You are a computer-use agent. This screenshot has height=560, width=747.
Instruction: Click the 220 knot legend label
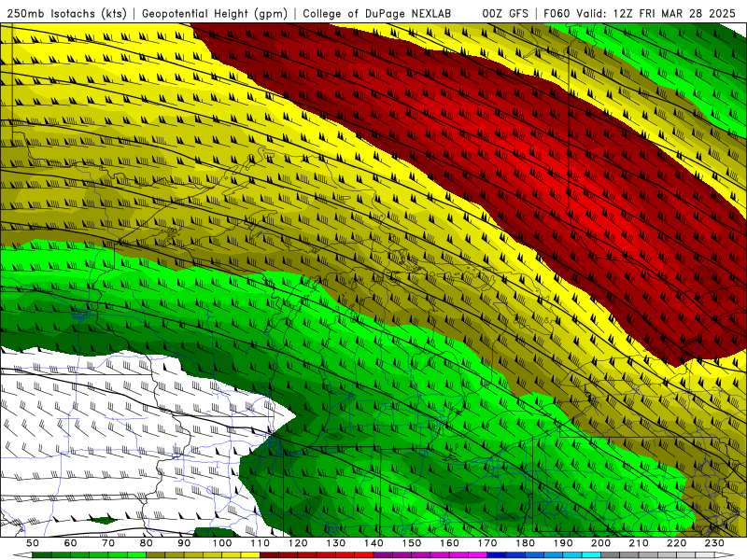[x=676, y=543]
